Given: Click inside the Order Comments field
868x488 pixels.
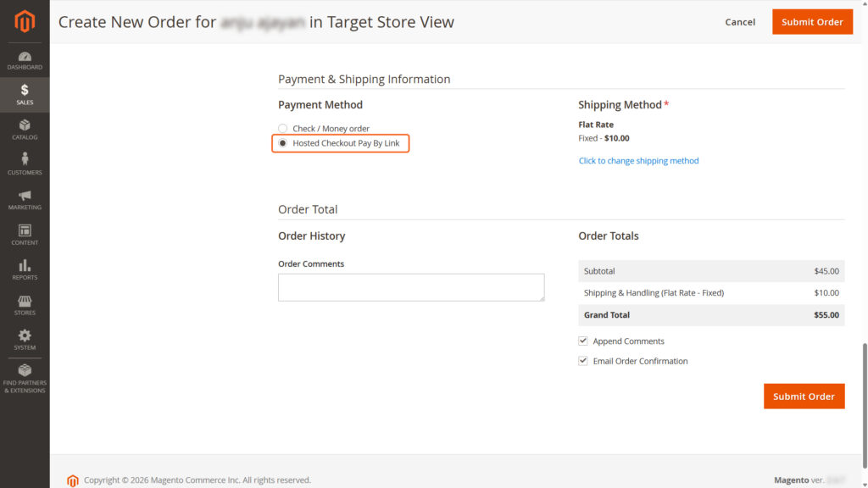Looking at the screenshot, I should click(x=410, y=287).
